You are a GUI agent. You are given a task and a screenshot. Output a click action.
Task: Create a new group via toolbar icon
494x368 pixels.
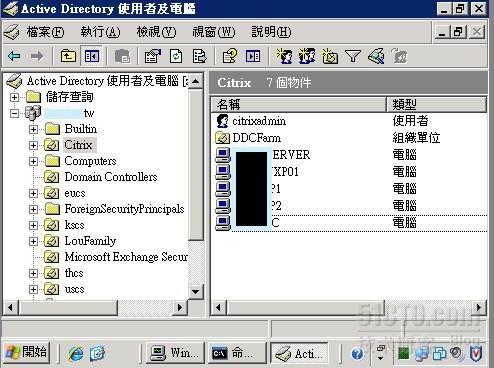pyautogui.click(x=307, y=56)
